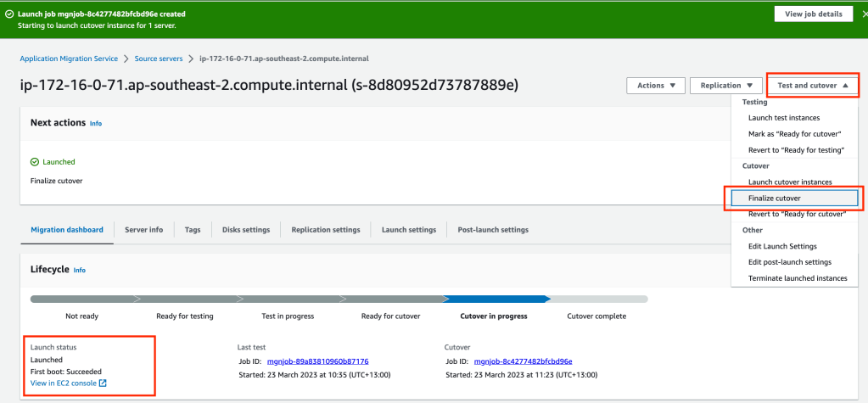The width and height of the screenshot is (868, 403).
Task: Collapse the Test and cutover dropdown
Action: (x=812, y=86)
